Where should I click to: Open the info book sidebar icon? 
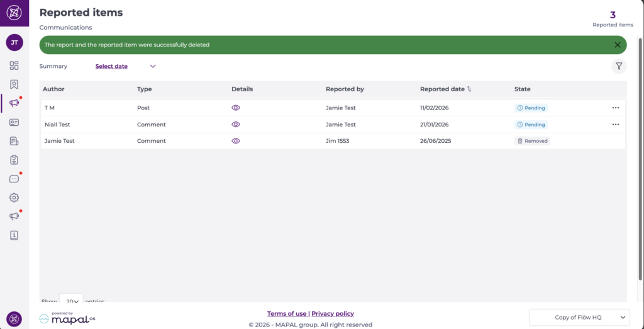14,235
